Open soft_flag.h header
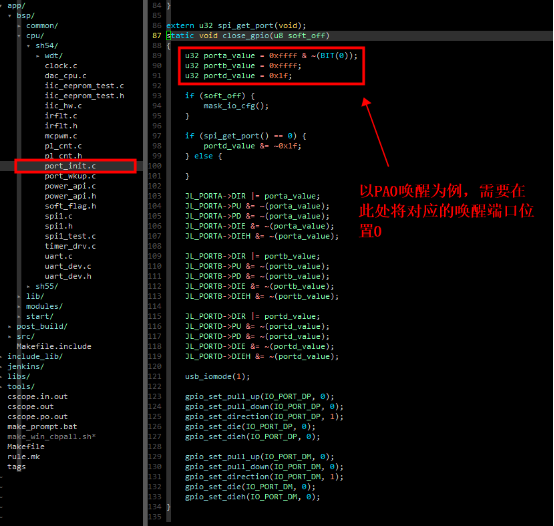This screenshot has height=526, width=554. click(x=70, y=206)
